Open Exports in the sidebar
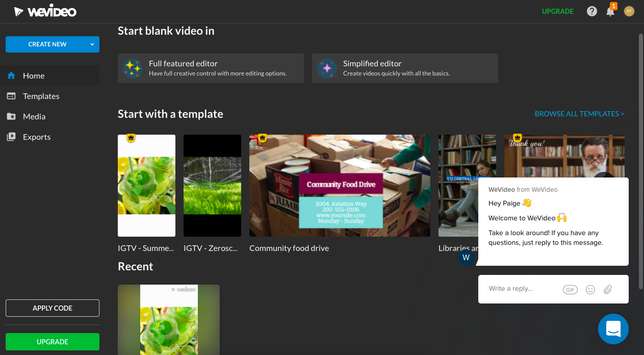Screen dimensions: 644x355 pyautogui.click(x=37, y=137)
